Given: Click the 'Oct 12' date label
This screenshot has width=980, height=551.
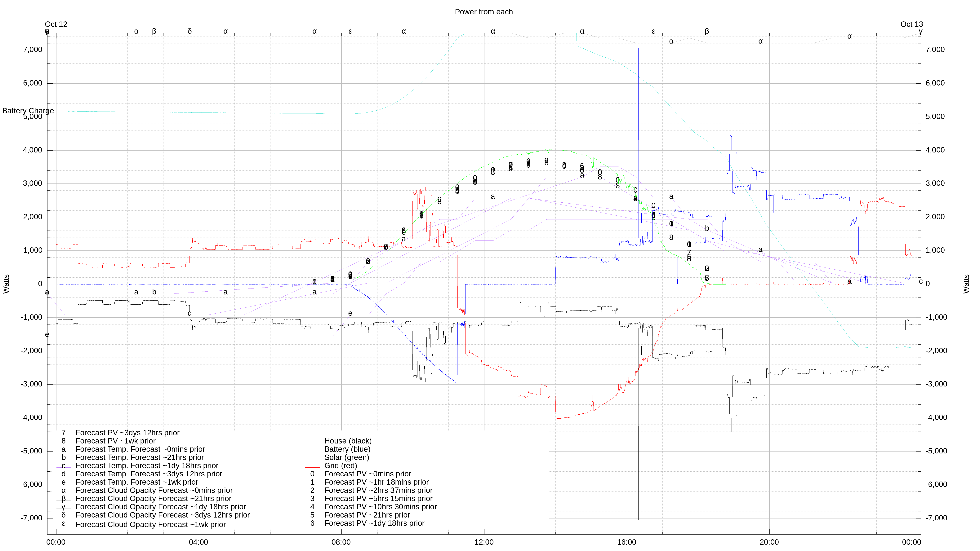Looking at the screenshot, I should (56, 24).
